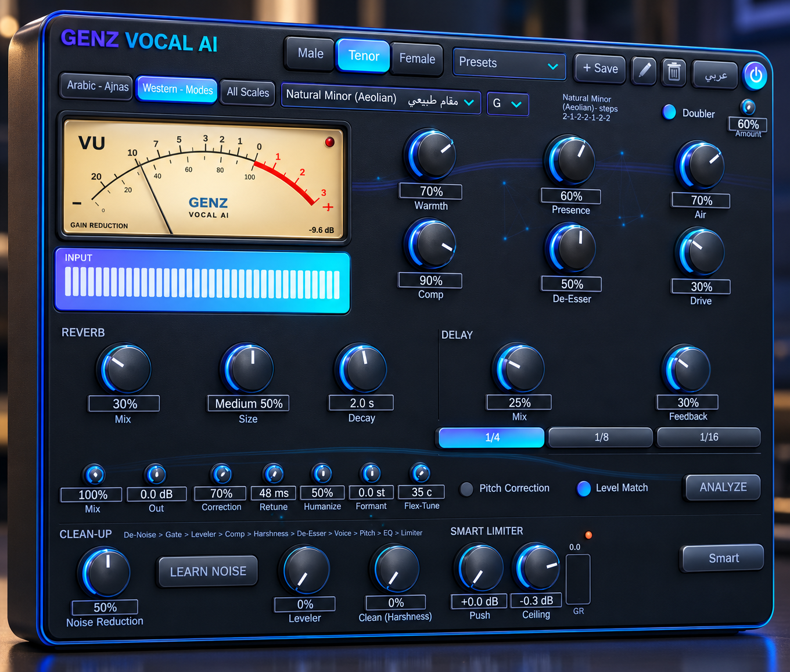Click the Drive knob
The height and width of the screenshot is (672, 790).
[x=701, y=252]
